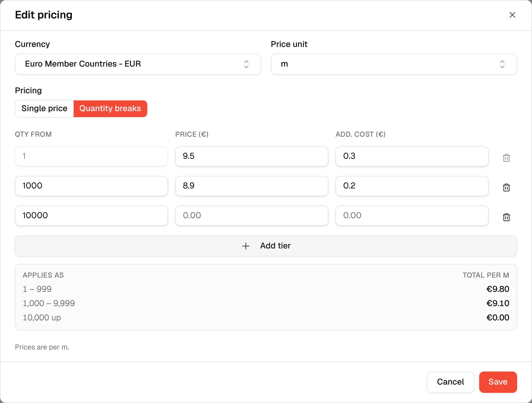Focus the price field showing 8.9
The height and width of the screenshot is (403, 532).
(x=252, y=186)
